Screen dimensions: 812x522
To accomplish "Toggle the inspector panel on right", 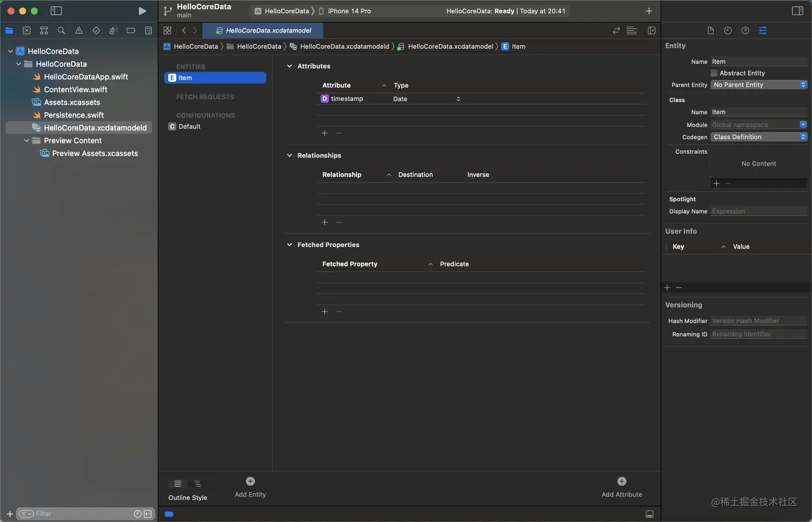I will (798, 11).
